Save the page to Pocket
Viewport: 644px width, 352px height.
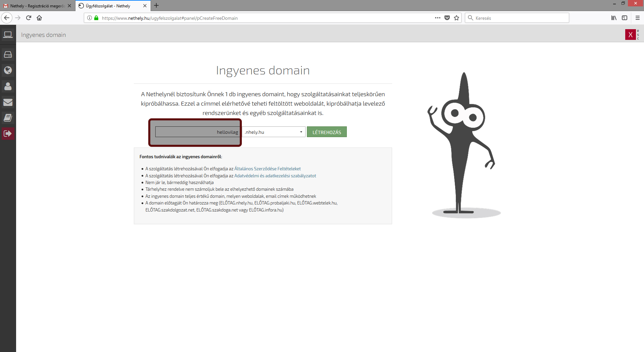click(447, 18)
